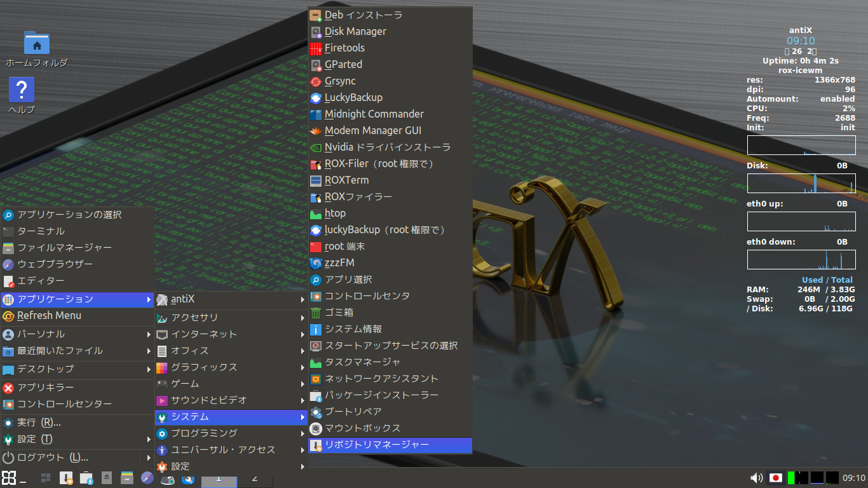Click the window list taskbar icon
Screen dimensions: 868x488
pos(46,478)
